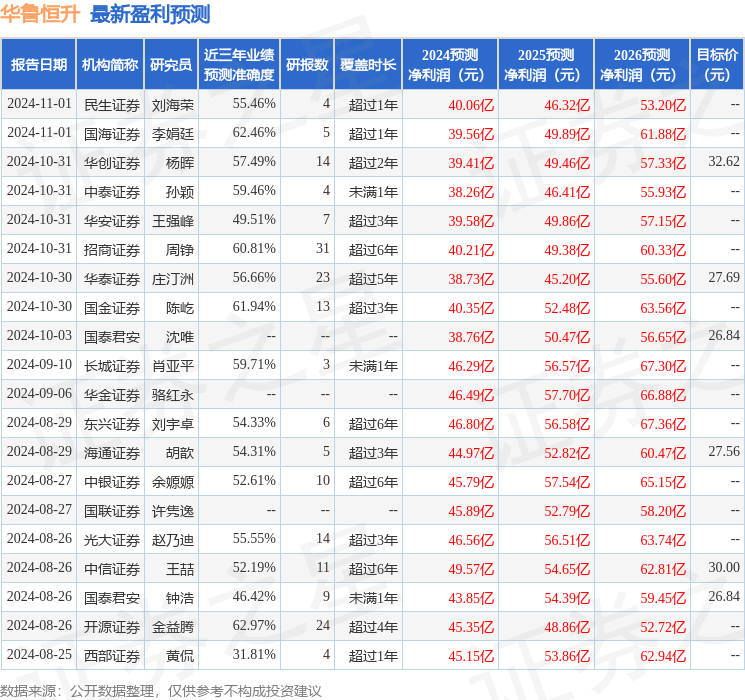The width and height of the screenshot is (745, 700).
Task: Click the 目标价 column header
Action: [x=717, y=65]
